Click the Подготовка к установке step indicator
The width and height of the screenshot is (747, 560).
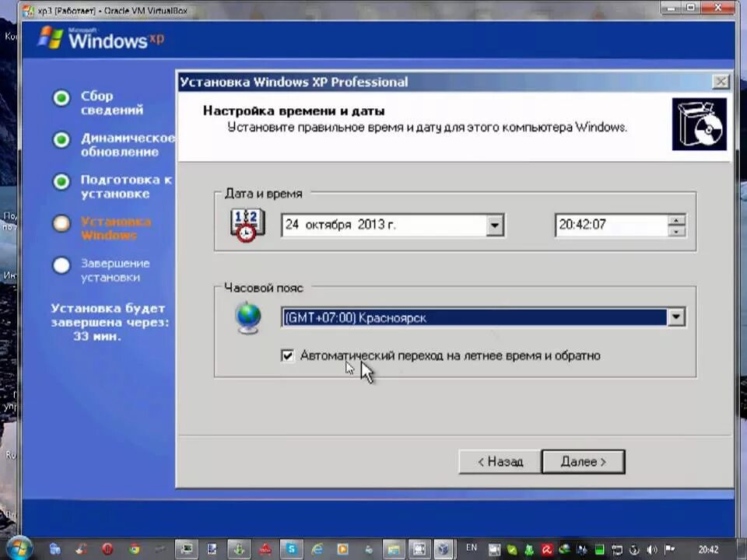click(x=61, y=182)
